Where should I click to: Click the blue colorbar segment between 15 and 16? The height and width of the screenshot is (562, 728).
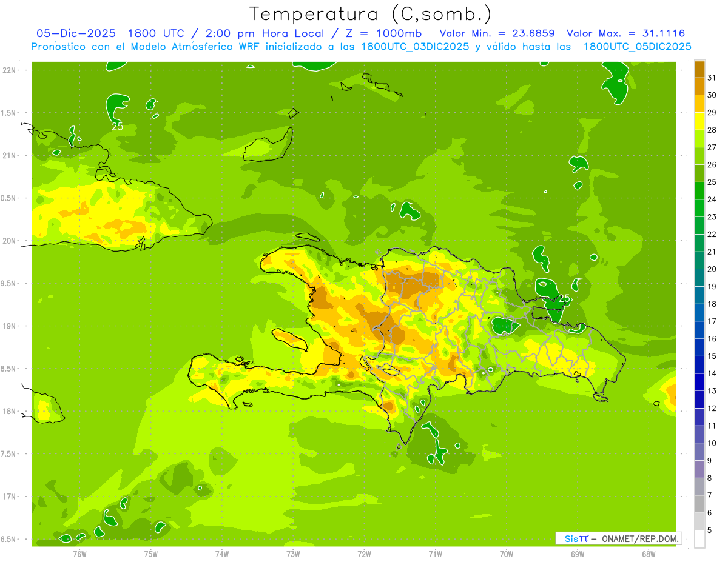coord(699,347)
